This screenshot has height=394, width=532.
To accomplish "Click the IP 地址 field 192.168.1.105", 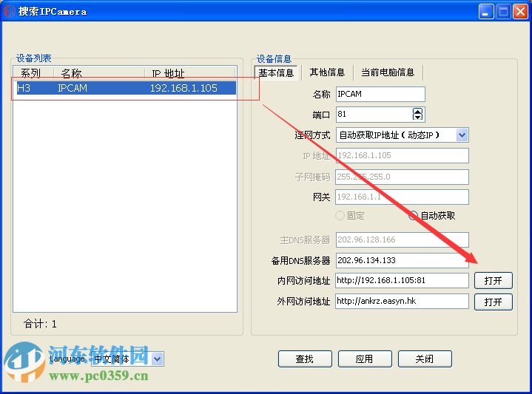I will pos(403,156).
